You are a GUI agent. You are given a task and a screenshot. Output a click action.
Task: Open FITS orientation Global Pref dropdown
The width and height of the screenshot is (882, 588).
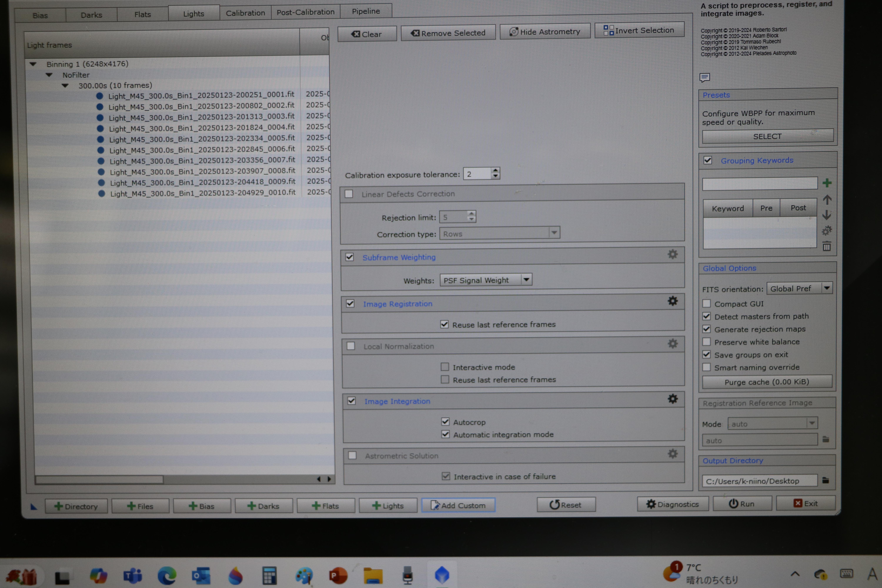pyautogui.click(x=800, y=288)
